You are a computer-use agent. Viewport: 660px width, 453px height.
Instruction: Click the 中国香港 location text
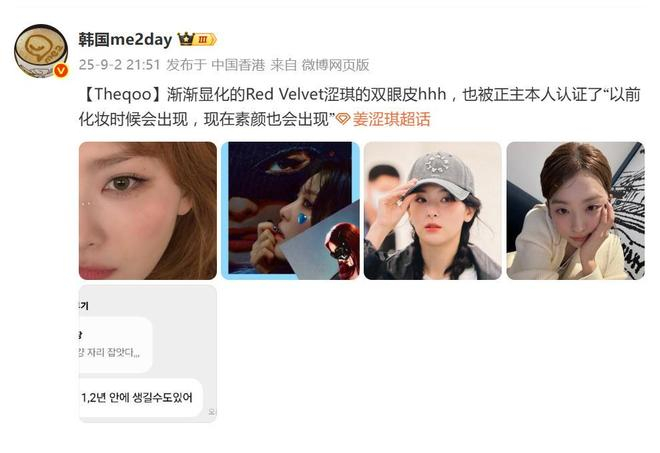click(x=238, y=65)
